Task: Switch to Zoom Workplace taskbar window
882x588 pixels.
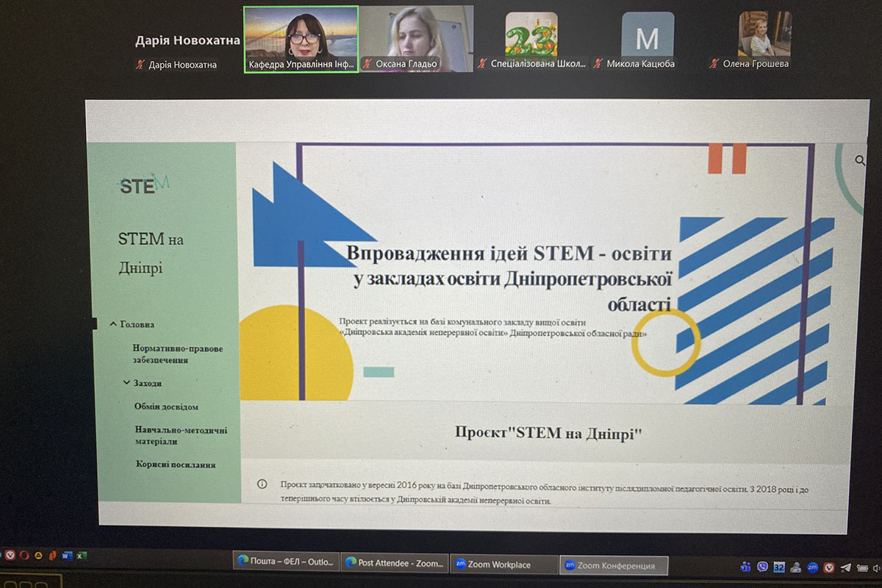Action: tap(503, 564)
